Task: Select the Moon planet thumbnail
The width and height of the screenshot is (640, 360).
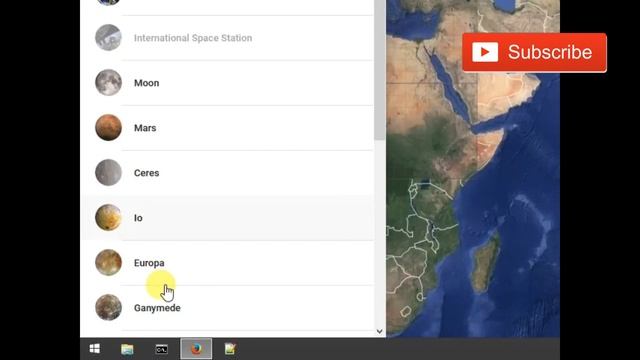Action: 108,82
